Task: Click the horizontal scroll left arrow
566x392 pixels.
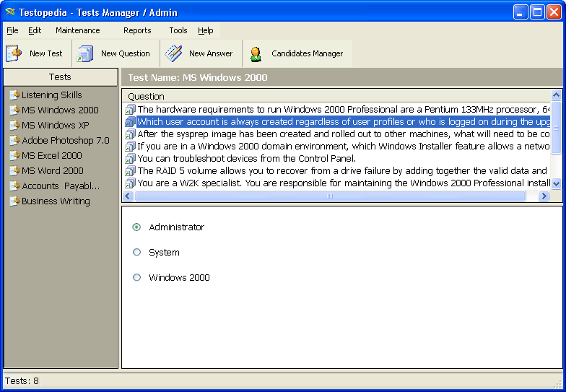Action: [x=128, y=196]
